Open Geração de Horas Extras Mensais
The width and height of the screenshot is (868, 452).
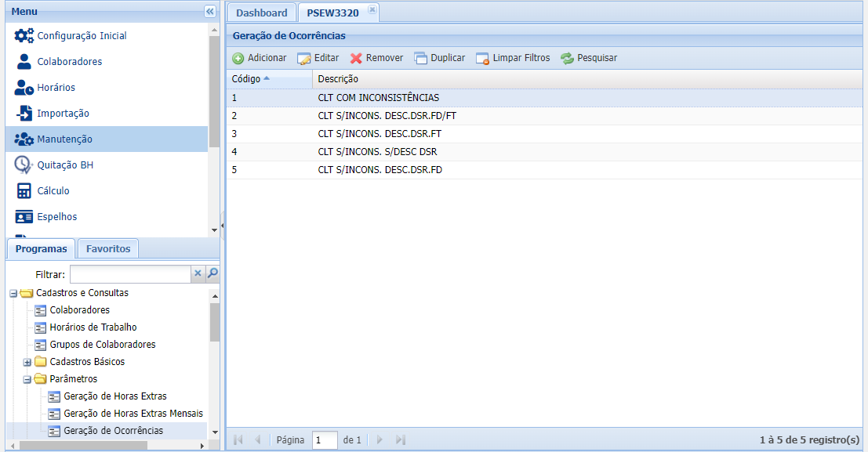point(133,414)
